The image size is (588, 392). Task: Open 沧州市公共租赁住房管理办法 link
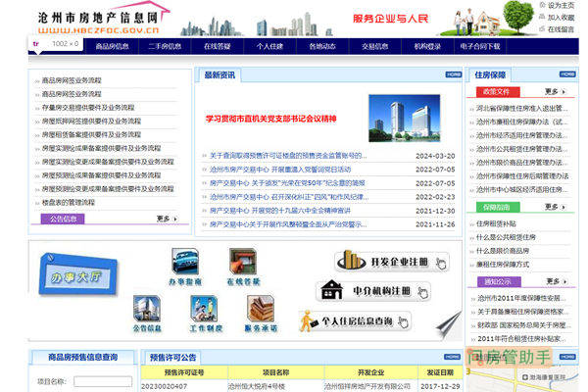click(522, 149)
